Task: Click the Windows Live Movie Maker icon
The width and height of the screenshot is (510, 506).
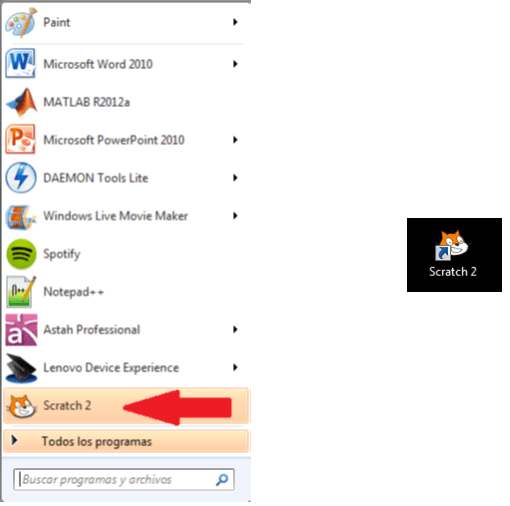Action: coord(21,217)
